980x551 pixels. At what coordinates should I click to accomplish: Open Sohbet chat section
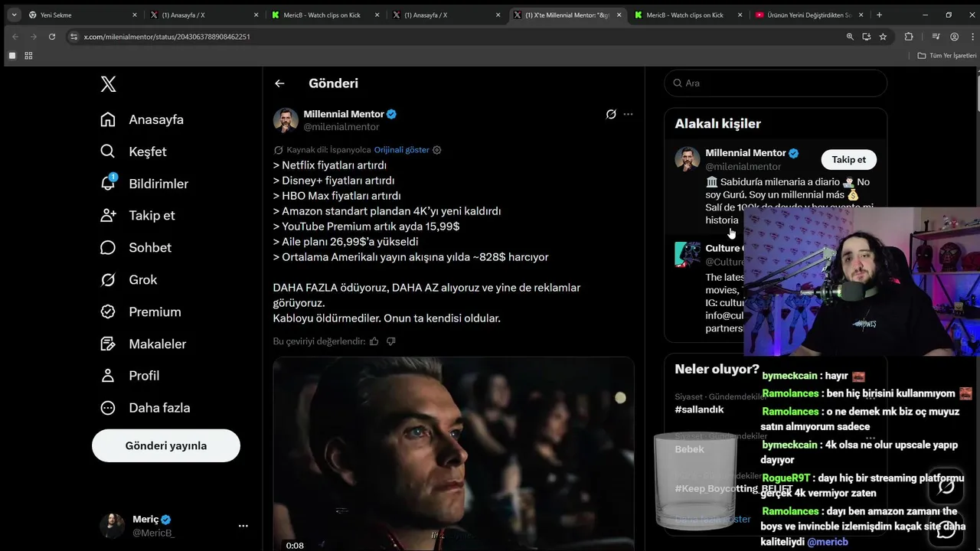(136, 248)
